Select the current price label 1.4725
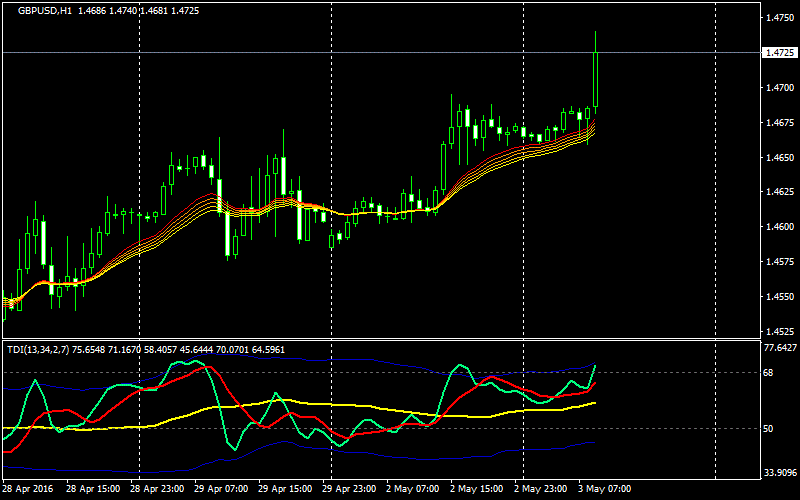Viewport: 800px width, 500px height. pos(780,53)
